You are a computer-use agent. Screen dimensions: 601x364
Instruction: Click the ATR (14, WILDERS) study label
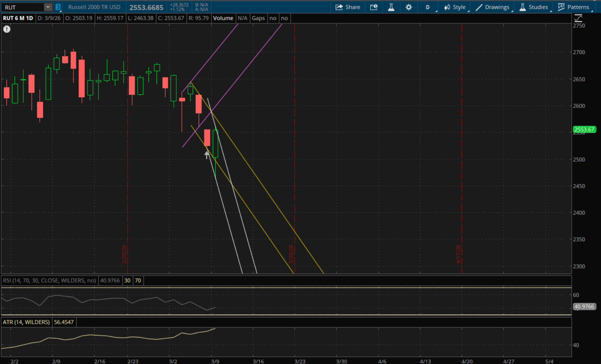click(x=26, y=322)
